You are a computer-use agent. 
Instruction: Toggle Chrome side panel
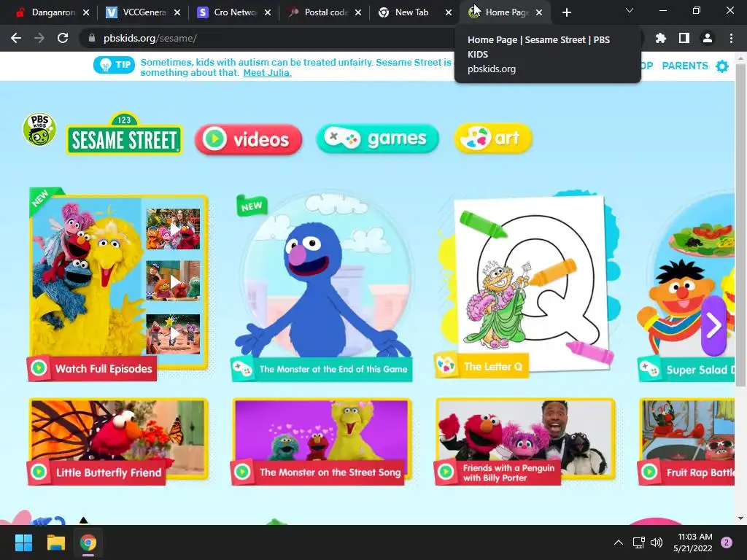click(684, 38)
